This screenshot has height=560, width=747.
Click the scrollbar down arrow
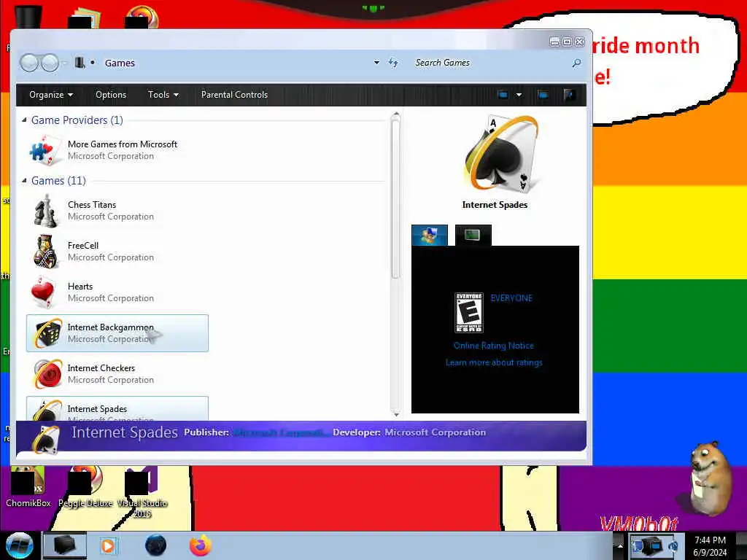click(x=395, y=414)
